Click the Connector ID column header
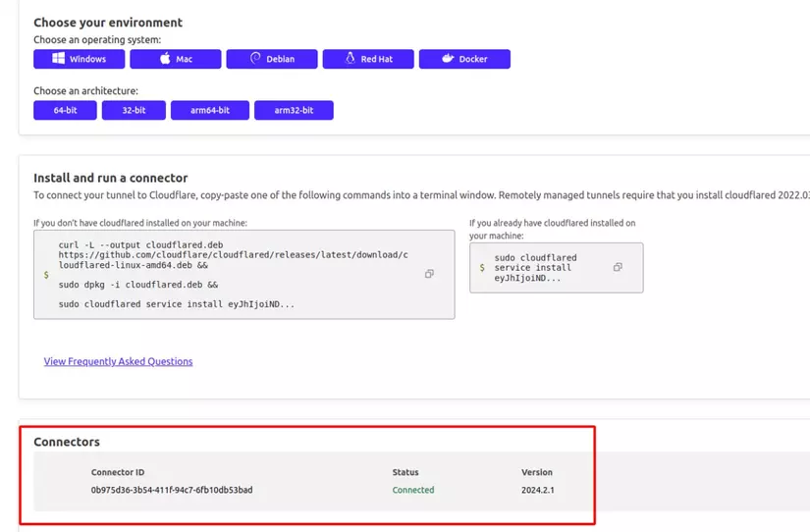 point(118,472)
